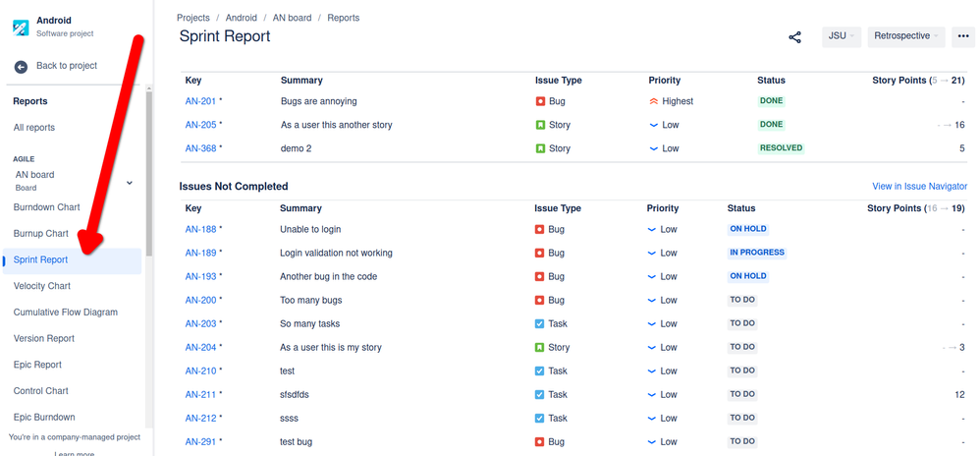Click the Back to project arrow icon
The height and width of the screenshot is (456, 980).
(x=22, y=66)
